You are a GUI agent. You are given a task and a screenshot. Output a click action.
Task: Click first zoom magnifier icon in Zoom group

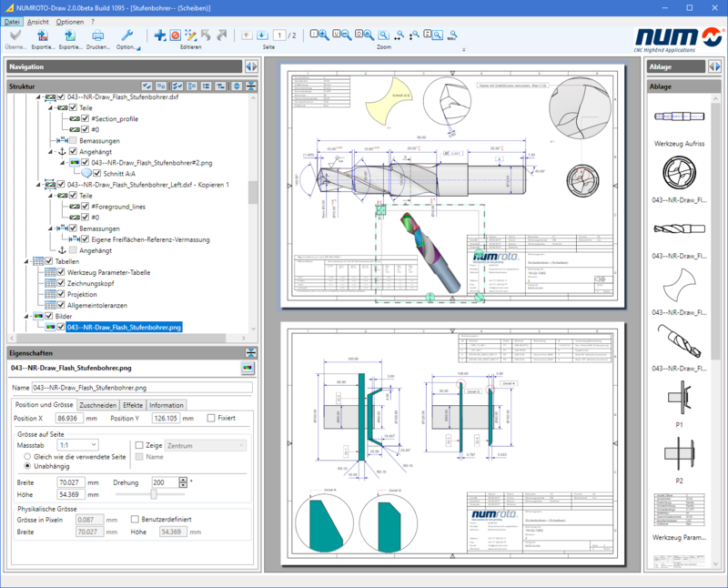pos(319,35)
